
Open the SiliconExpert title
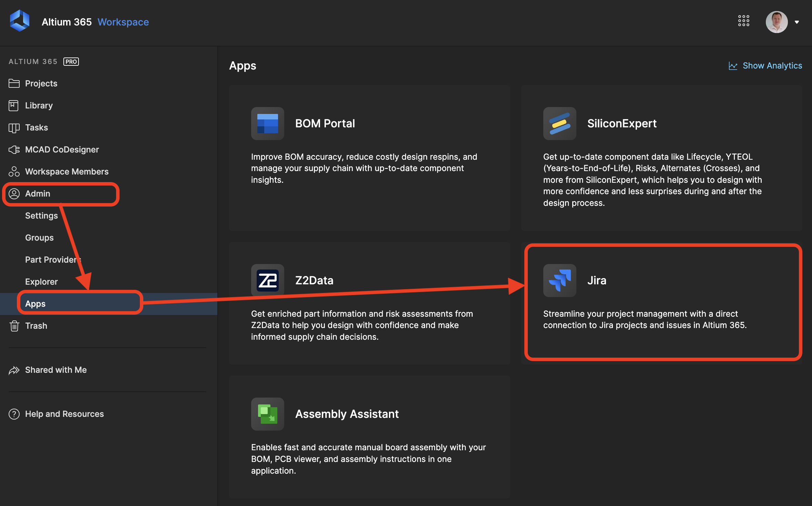pos(622,124)
